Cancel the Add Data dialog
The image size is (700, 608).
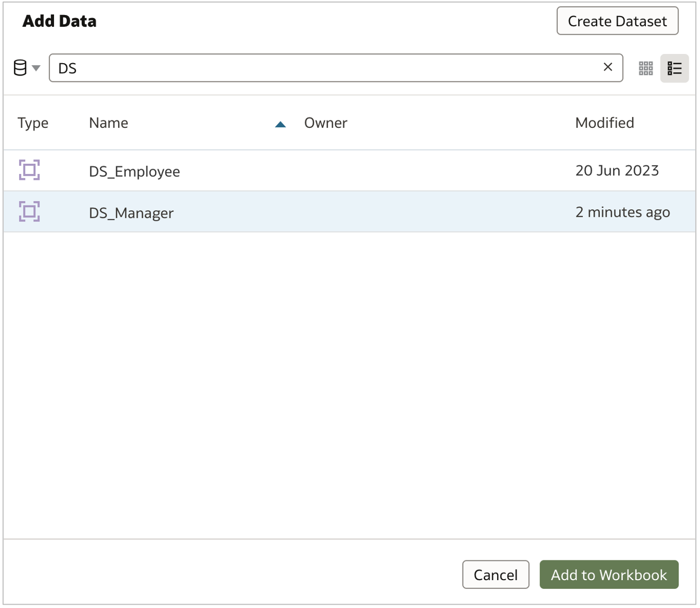click(495, 574)
